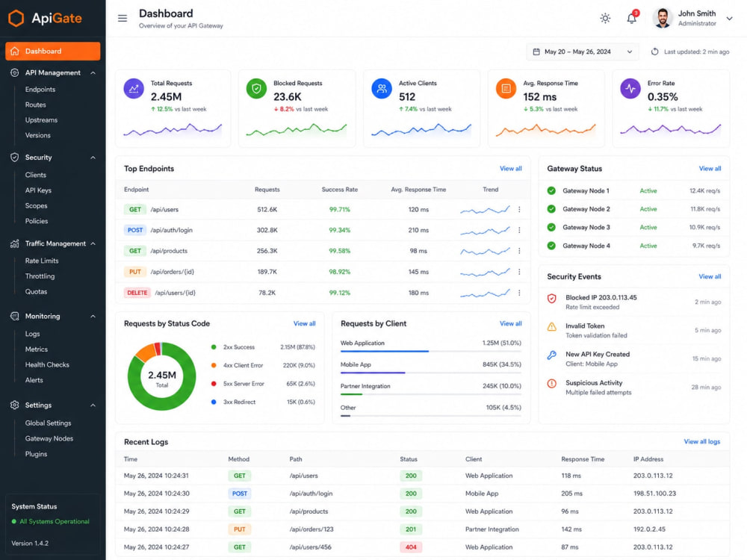Image resolution: width=747 pixels, height=560 pixels.
Task: Toggle the hamburger sidebar menu
Action: tap(123, 18)
